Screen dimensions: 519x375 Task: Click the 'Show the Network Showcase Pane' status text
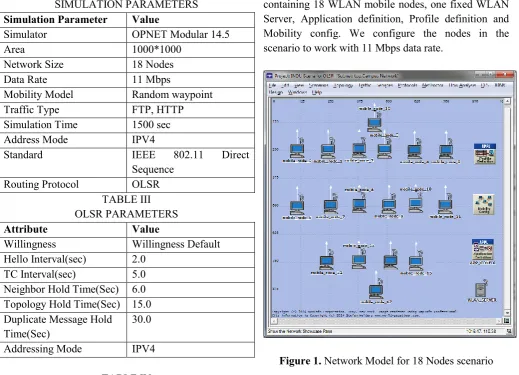click(x=299, y=331)
